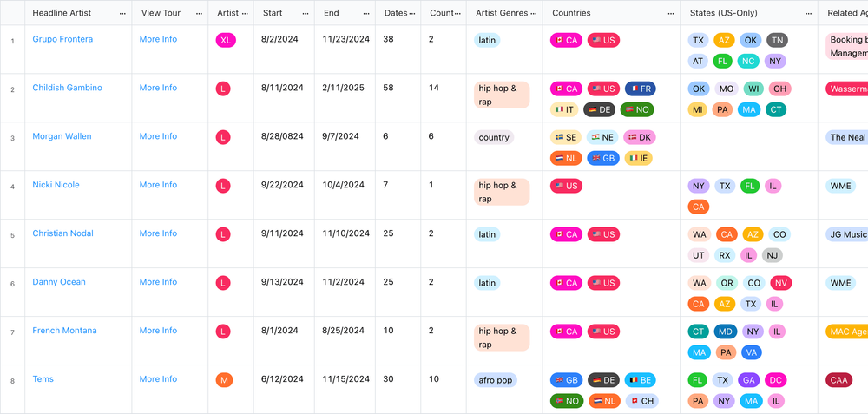Image resolution: width=868 pixels, height=414 pixels.
Task: Select the CAA agency tag
Action: (839, 379)
